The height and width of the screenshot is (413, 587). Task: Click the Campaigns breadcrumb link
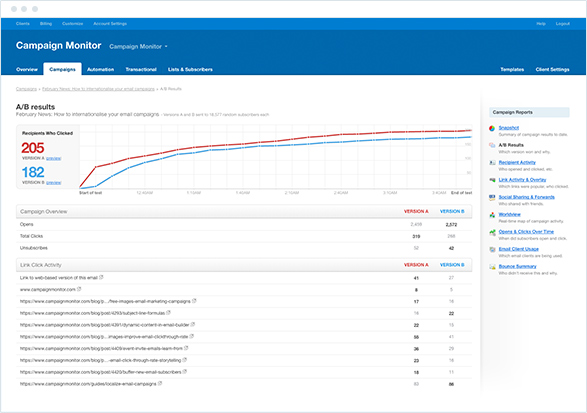[x=26, y=89]
